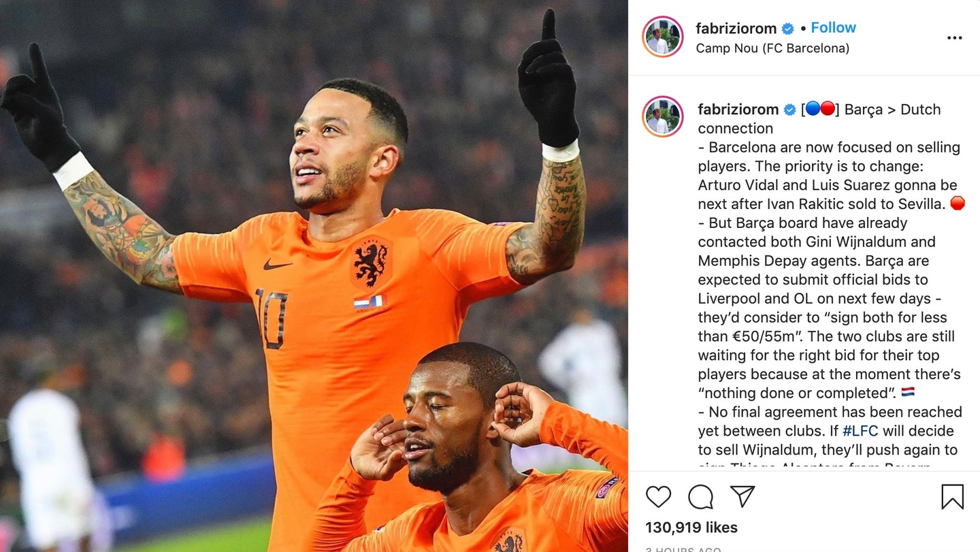This screenshot has width=980, height=552.
Task: Open the #LFC hashtag
Action: (860, 431)
